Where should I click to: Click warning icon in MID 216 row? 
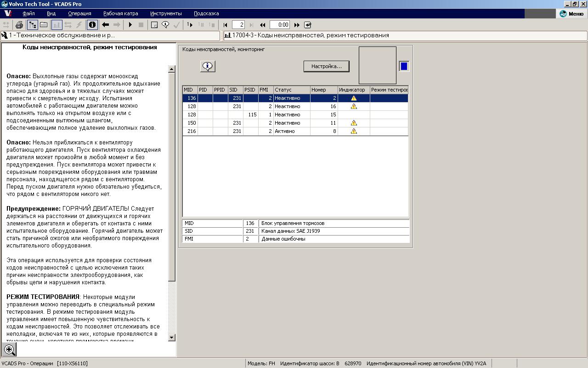click(354, 131)
